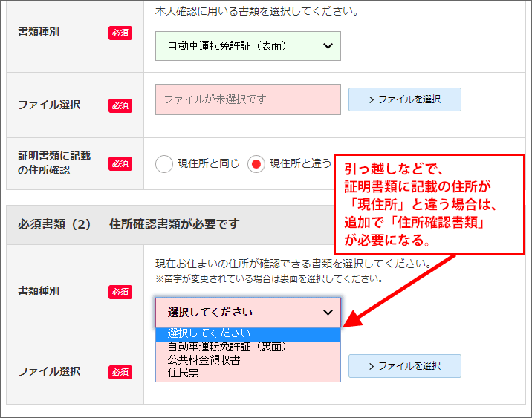Choose the highlighted 選択してください list option
The width and height of the screenshot is (532, 418).
(x=248, y=334)
